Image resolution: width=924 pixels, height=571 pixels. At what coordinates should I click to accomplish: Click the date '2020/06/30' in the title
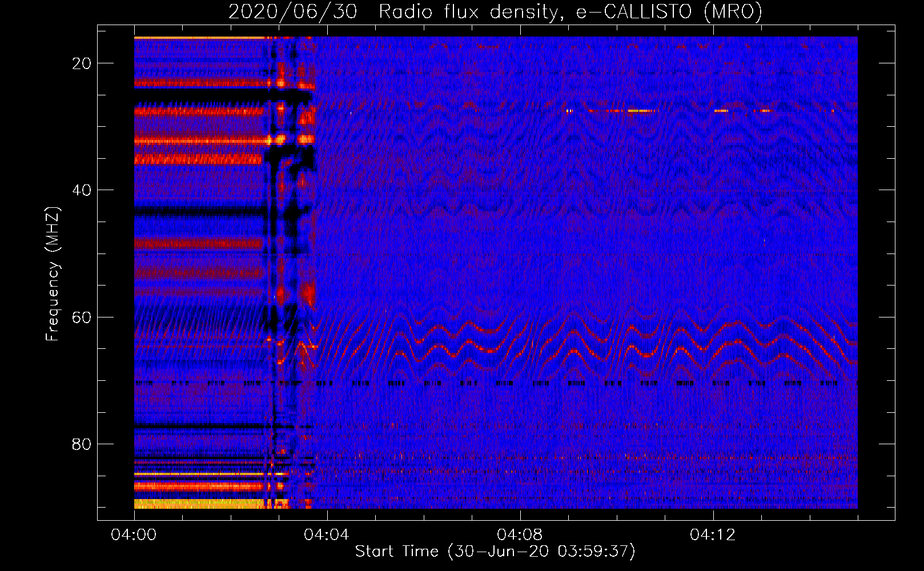coord(293,11)
